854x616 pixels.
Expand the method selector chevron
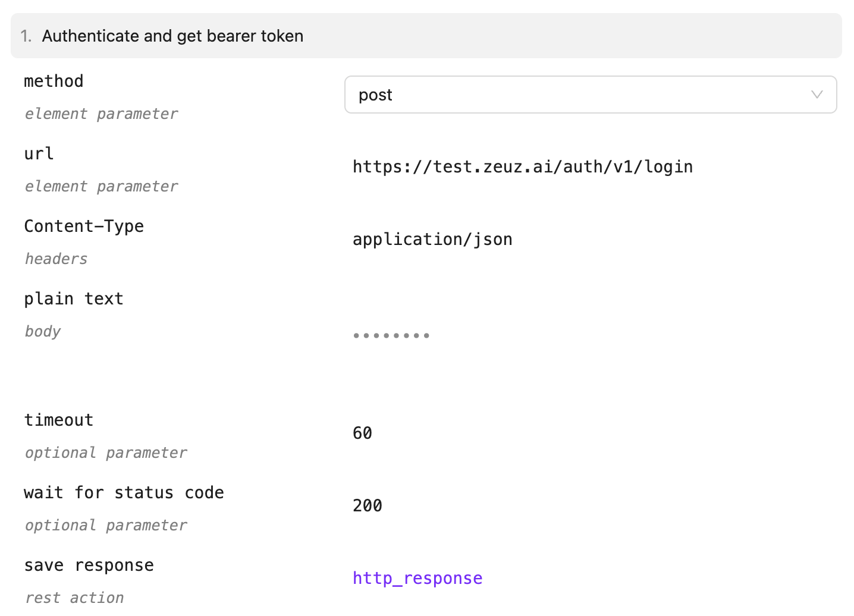[817, 95]
